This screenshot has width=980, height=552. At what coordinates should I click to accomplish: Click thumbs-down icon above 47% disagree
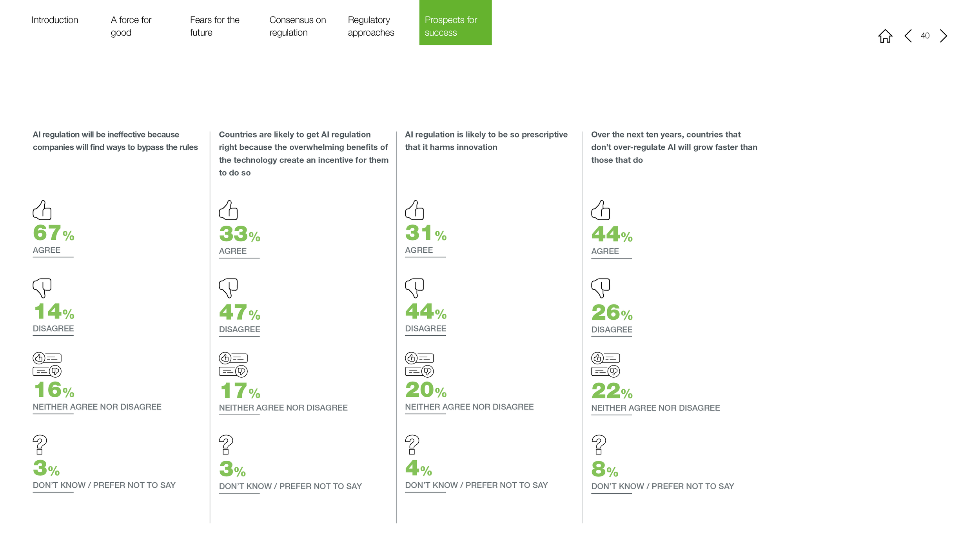point(228,288)
